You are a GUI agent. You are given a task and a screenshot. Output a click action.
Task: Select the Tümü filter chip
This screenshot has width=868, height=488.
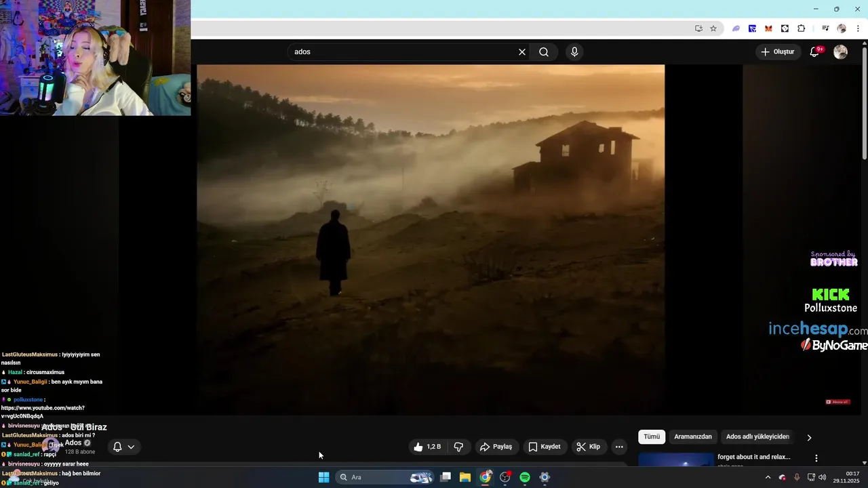652,436
